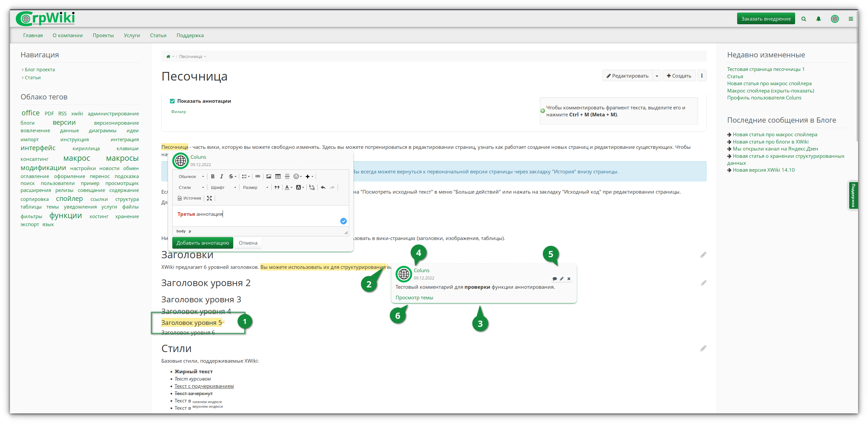Viewport: 868px width, 424px height.
Task: Add a block quote in the editor
Action: (277, 187)
